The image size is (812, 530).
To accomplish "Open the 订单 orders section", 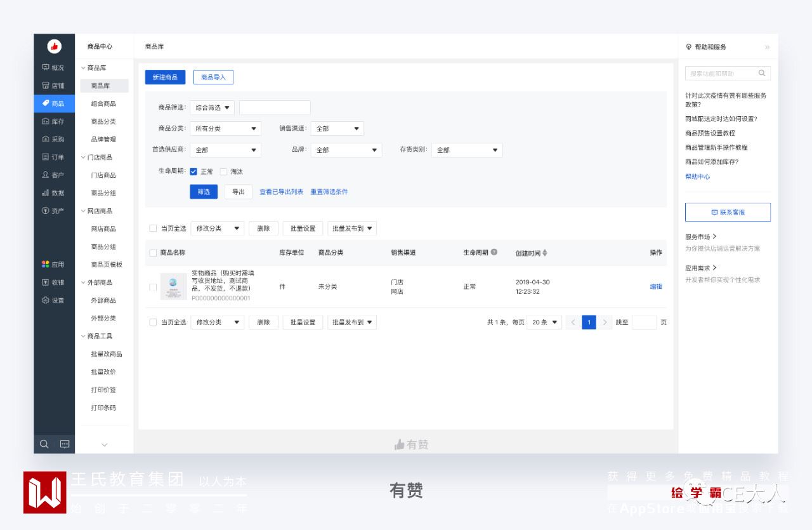I will [x=54, y=157].
